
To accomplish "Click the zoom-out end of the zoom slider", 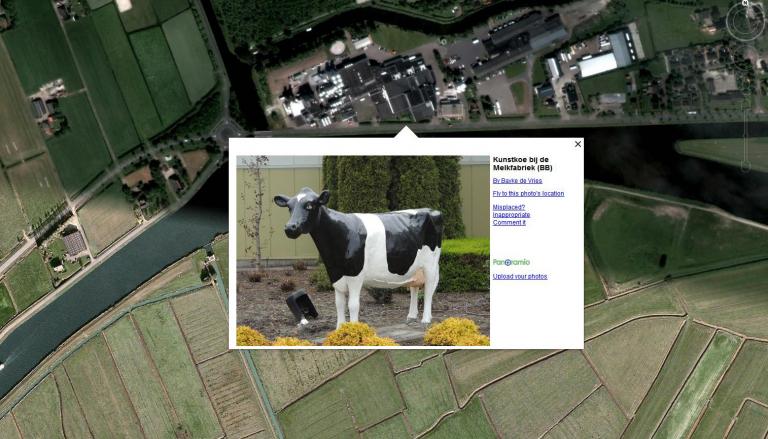I will (745, 168).
